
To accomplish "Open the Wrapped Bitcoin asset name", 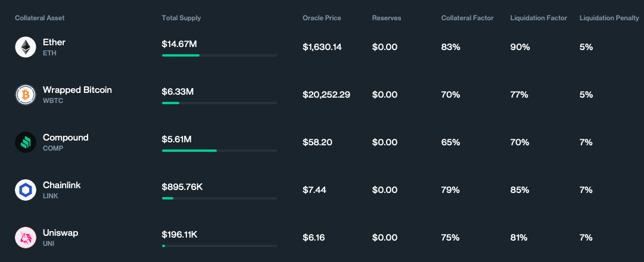I will click(77, 90).
